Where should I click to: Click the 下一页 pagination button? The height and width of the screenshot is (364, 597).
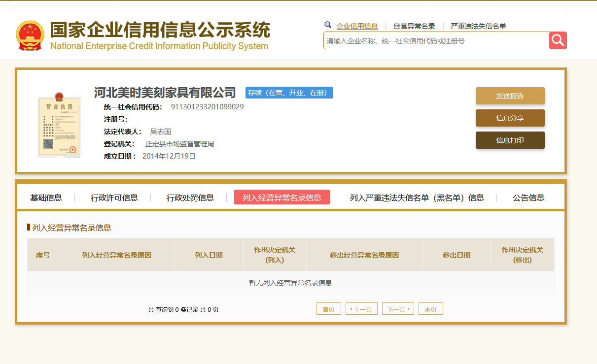coord(398,309)
